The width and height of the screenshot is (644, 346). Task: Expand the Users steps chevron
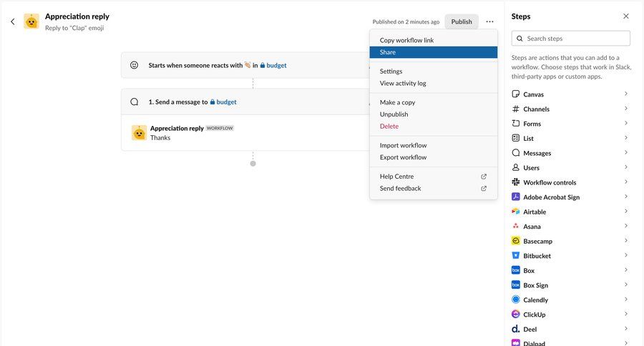click(x=626, y=167)
